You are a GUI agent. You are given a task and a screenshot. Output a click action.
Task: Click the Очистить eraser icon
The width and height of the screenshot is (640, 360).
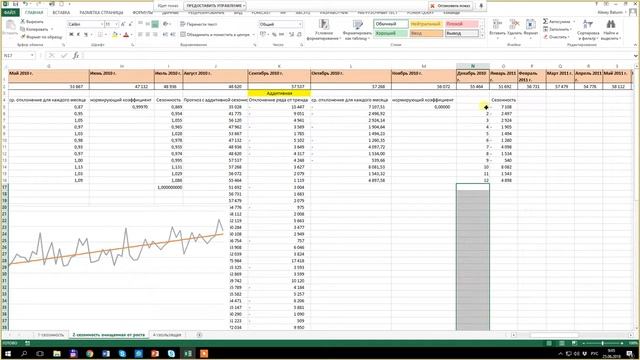[546, 37]
